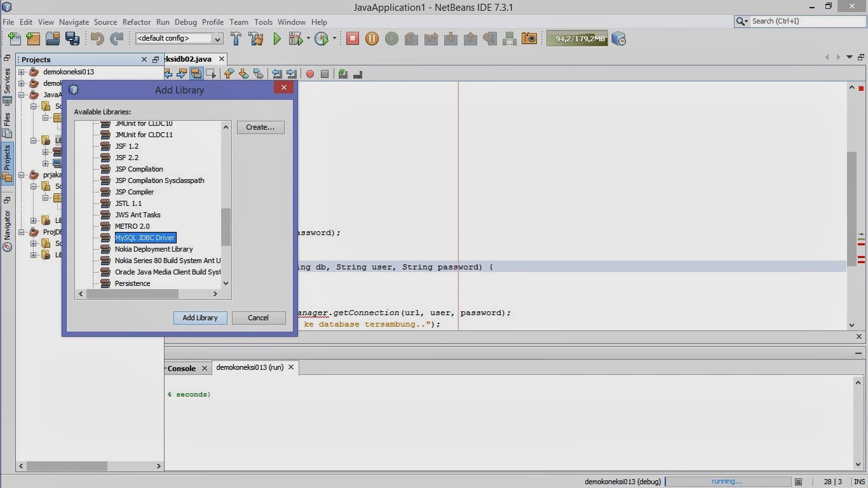Viewport: 868px width, 488px height.
Task: Click the New Project toolbar icon
Action: point(34,39)
